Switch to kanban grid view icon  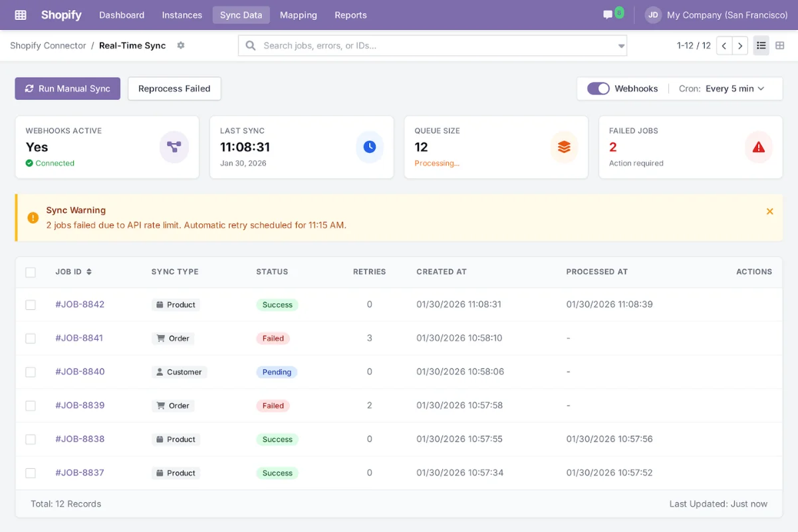[780, 45]
